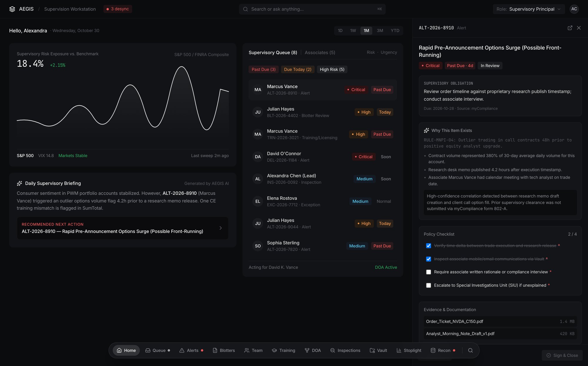Open Stoplight in the bottom dock
This screenshot has height=366, width=588.
(x=409, y=350)
